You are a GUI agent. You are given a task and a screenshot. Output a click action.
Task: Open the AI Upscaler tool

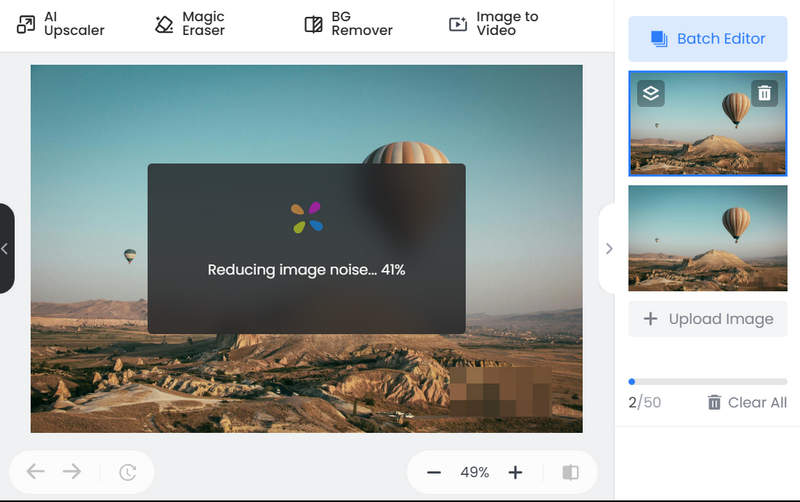tap(60, 24)
